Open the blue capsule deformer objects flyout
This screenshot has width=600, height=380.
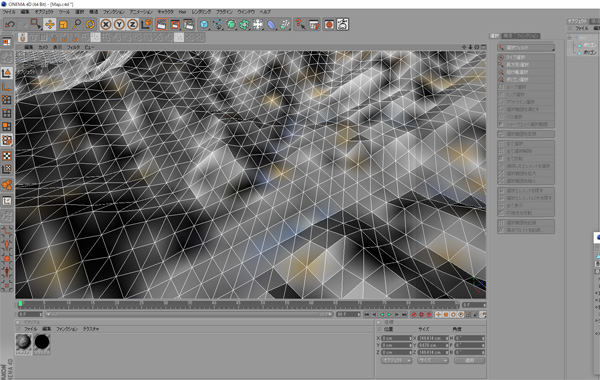(271, 24)
